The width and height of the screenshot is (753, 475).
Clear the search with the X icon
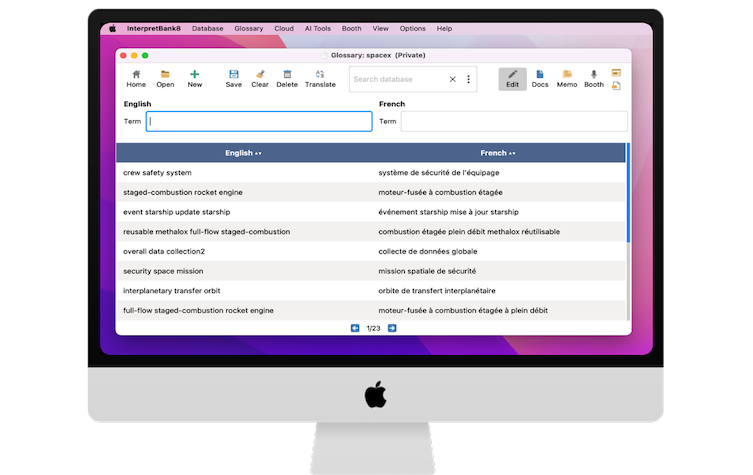click(452, 79)
